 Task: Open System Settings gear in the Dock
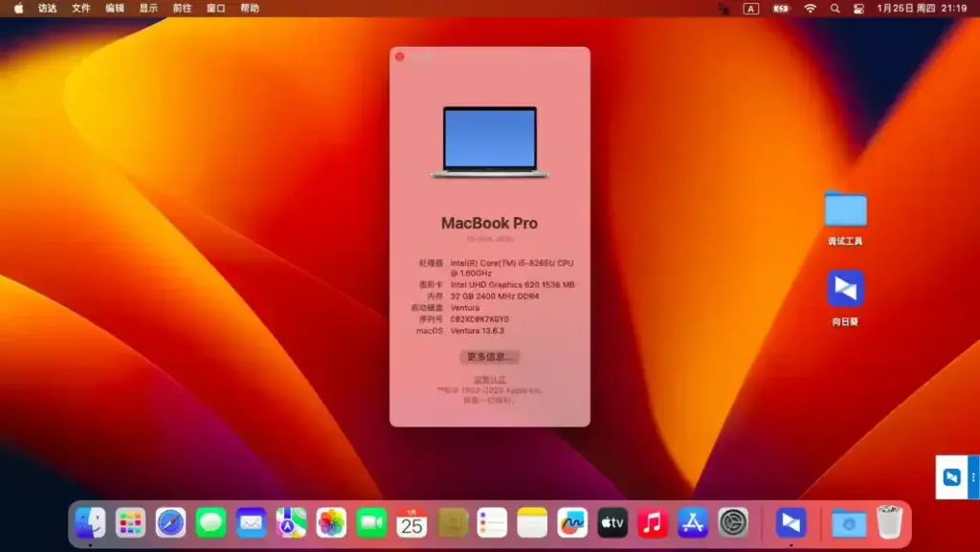733,522
